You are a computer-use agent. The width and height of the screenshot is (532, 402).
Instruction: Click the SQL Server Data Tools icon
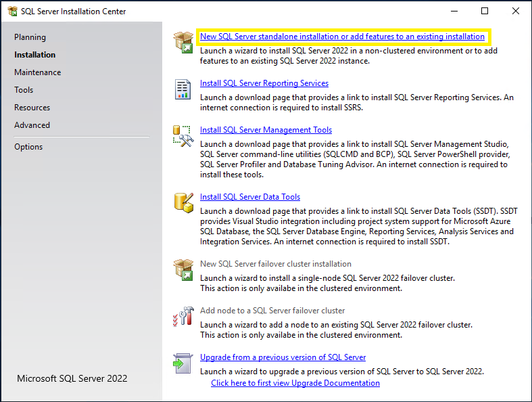click(183, 202)
